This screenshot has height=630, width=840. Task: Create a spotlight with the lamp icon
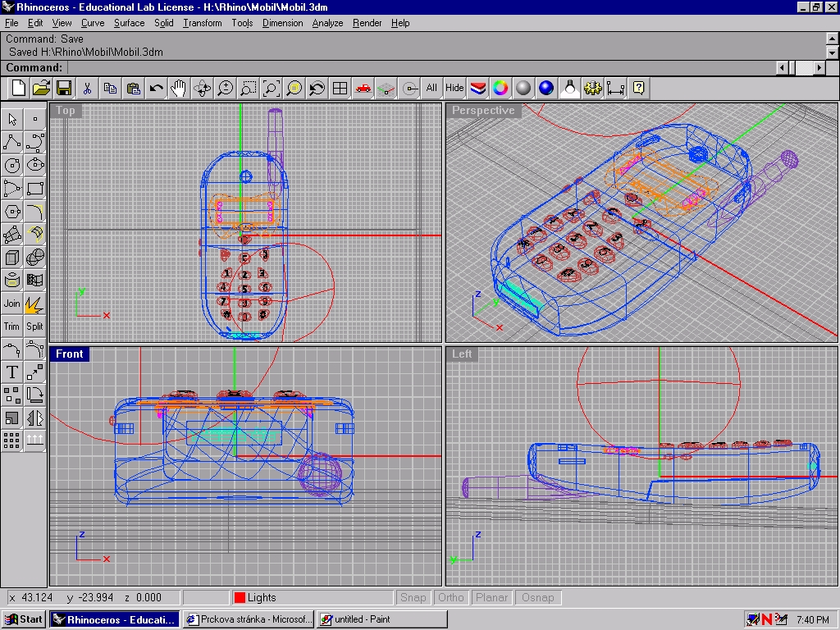569,89
